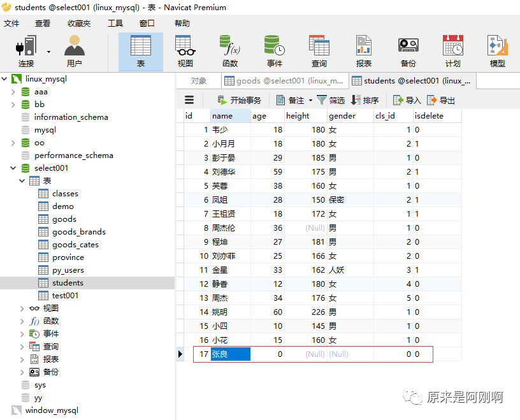520x420 pixels.
Task: Switch to the 对象 tab
Action: [199, 80]
